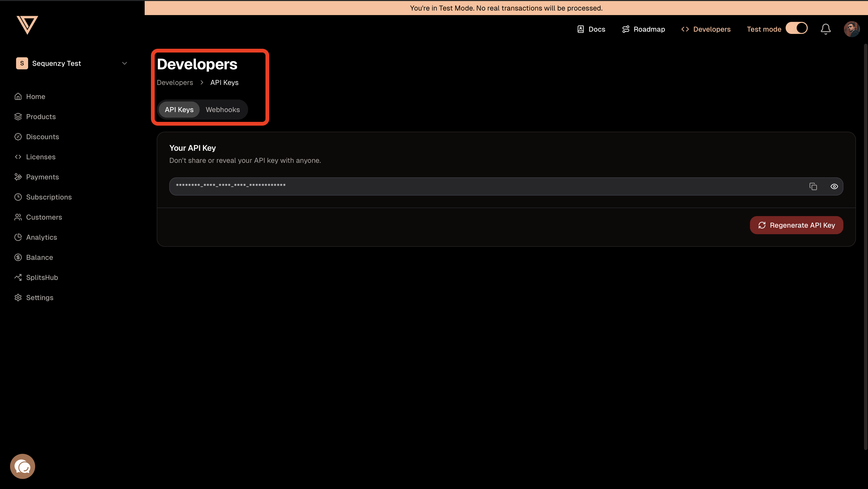Disable Test mode with the toggle
The image size is (868, 489).
797,28
